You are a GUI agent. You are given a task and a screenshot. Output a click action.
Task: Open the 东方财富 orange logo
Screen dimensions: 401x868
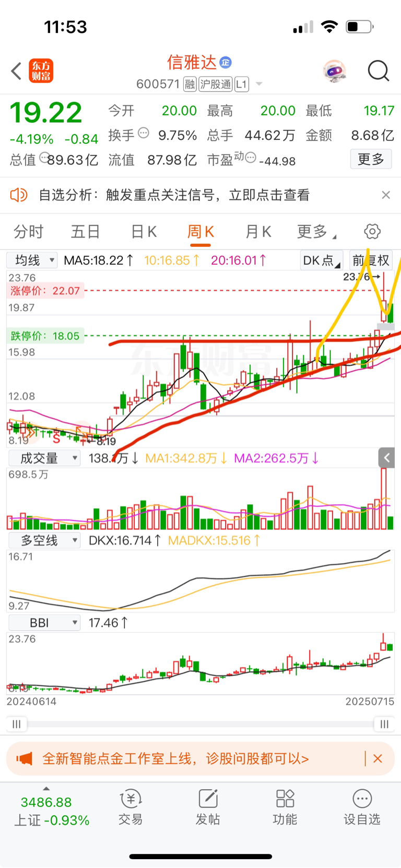tap(41, 71)
